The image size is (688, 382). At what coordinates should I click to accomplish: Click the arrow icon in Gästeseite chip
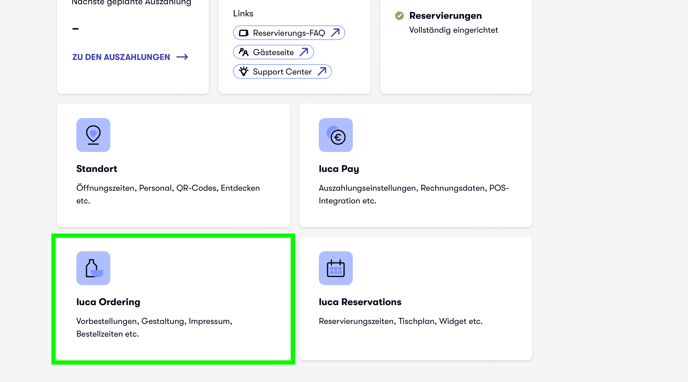304,52
